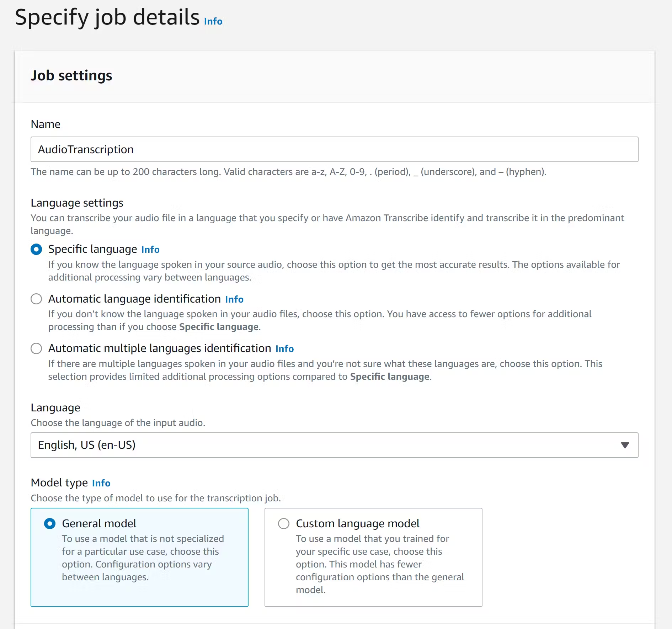Select the Custom language model radio button
Viewport: 672px width, 629px height.
tap(284, 523)
